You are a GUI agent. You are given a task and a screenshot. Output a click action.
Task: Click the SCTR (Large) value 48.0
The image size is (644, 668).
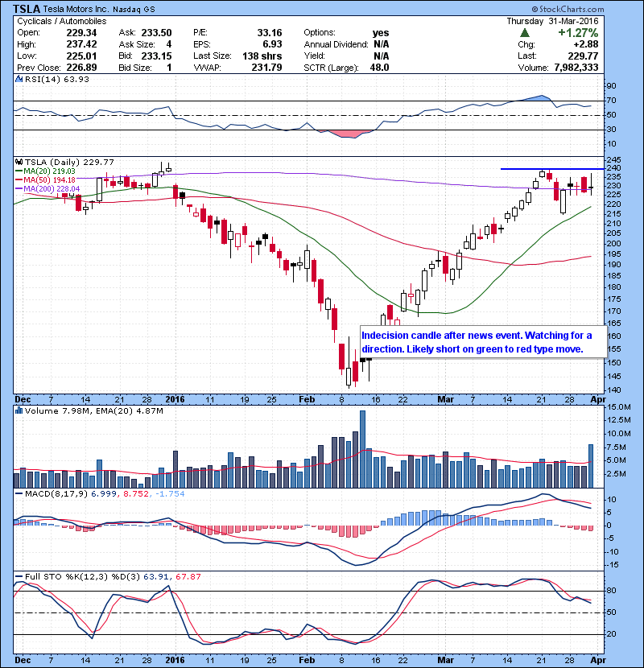pyautogui.click(x=379, y=68)
